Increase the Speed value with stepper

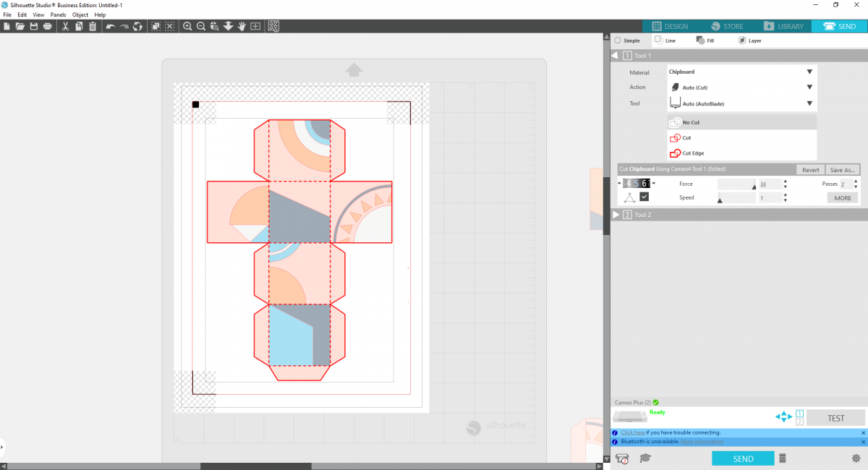pyautogui.click(x=786, y=195)
